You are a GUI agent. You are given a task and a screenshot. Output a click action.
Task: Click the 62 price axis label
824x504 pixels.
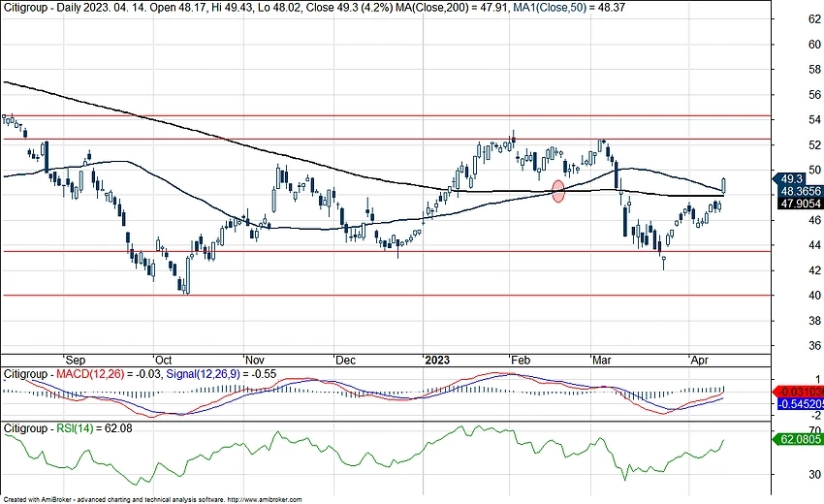[x=814, y=19]
